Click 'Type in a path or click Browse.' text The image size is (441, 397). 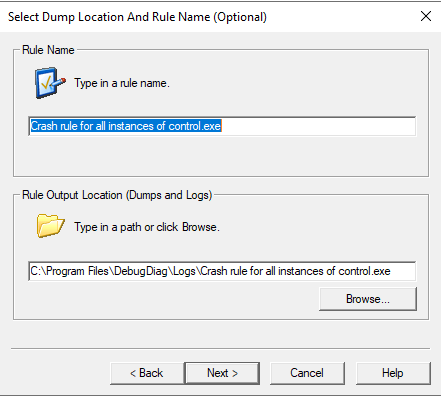[147, 227]
